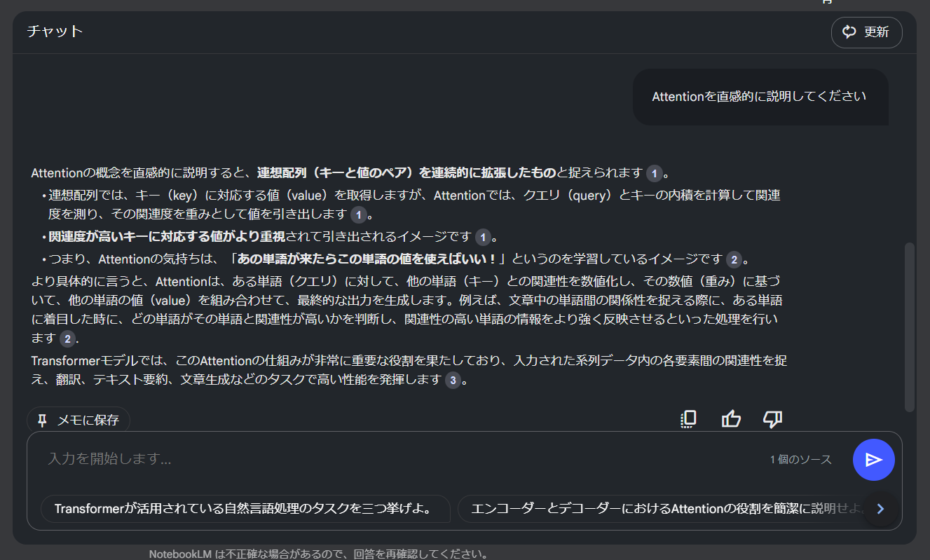Screen dimensions: 930x560
Task: Give a thumbs up to the response
Action: (x=730, y=418)
